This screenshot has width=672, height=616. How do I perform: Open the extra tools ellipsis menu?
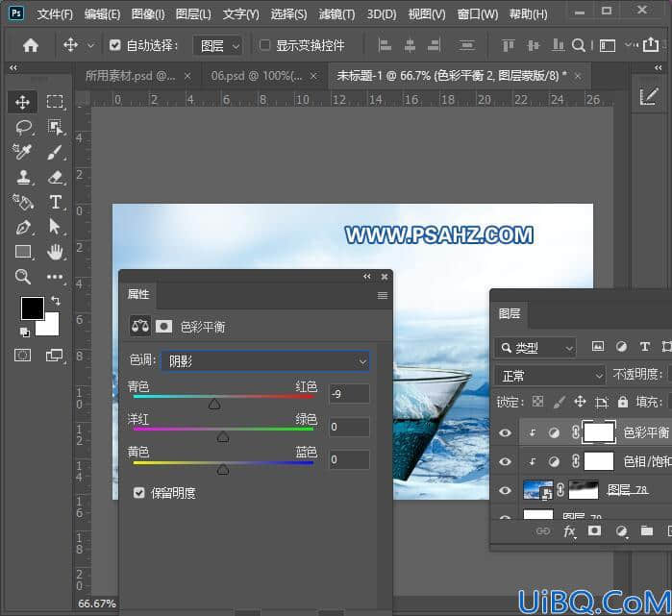(x=55, y=277)
